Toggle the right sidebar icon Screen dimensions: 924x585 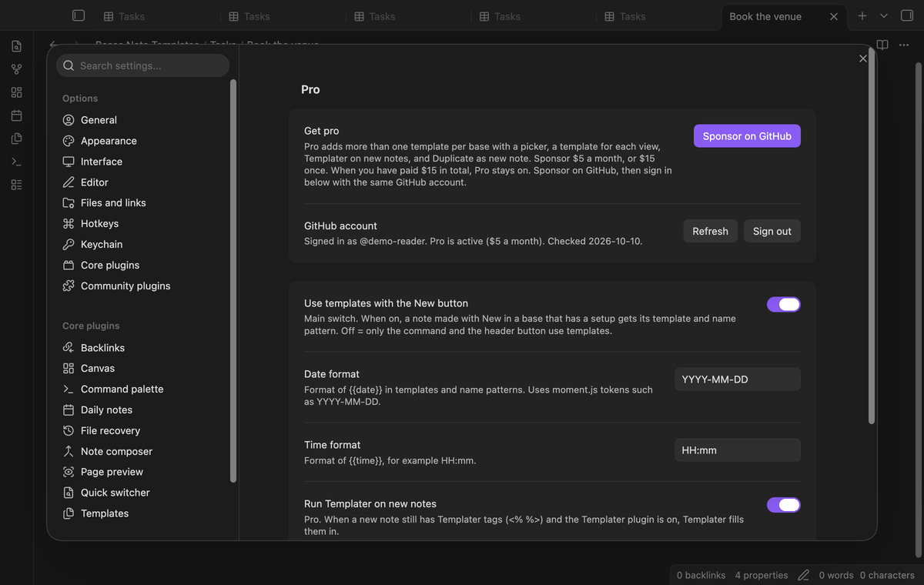(x=906, y=15)
